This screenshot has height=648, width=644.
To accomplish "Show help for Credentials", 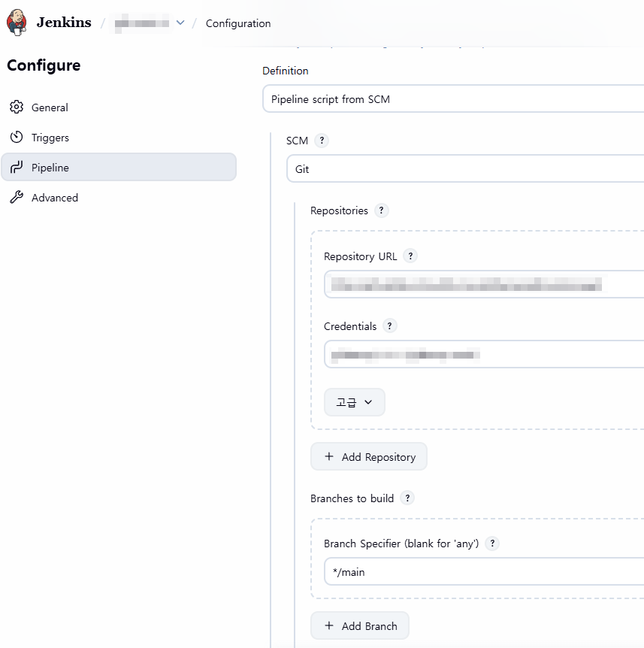I will [x=389, y=326].
